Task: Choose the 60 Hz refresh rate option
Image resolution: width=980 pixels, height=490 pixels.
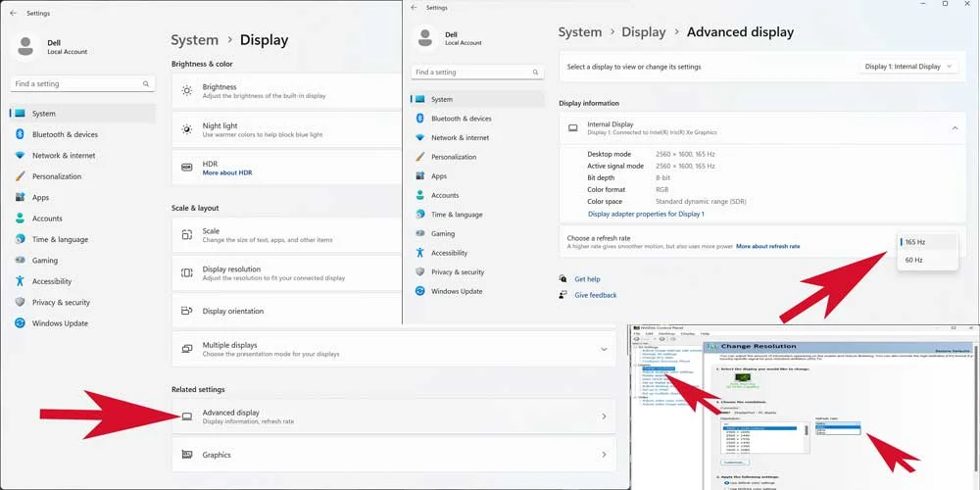Action: [x=927, y=260]
